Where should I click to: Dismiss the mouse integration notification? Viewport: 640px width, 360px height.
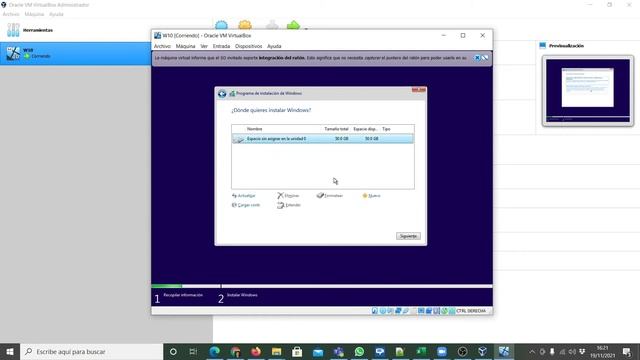coord(477,58)
